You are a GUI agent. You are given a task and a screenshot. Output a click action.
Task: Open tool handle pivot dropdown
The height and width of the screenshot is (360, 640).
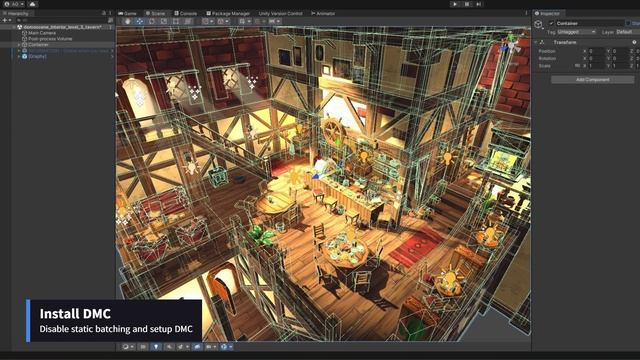click(208, 21)
